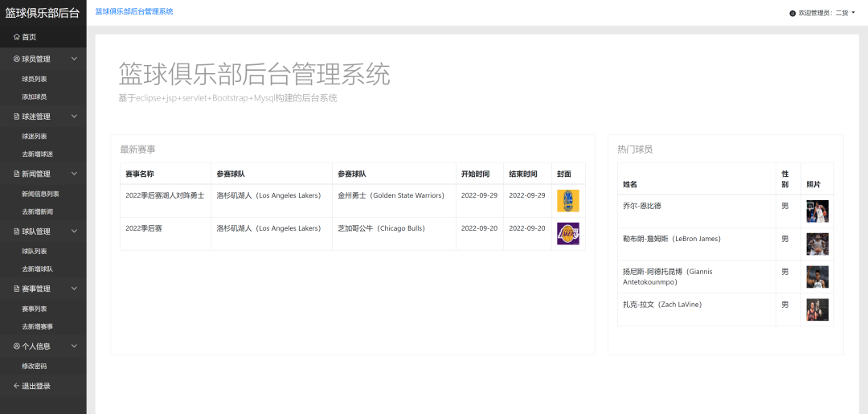Click LeBron James photo thumbnail
This screenshot has height=414, width=868.
(x=817, y=244)
